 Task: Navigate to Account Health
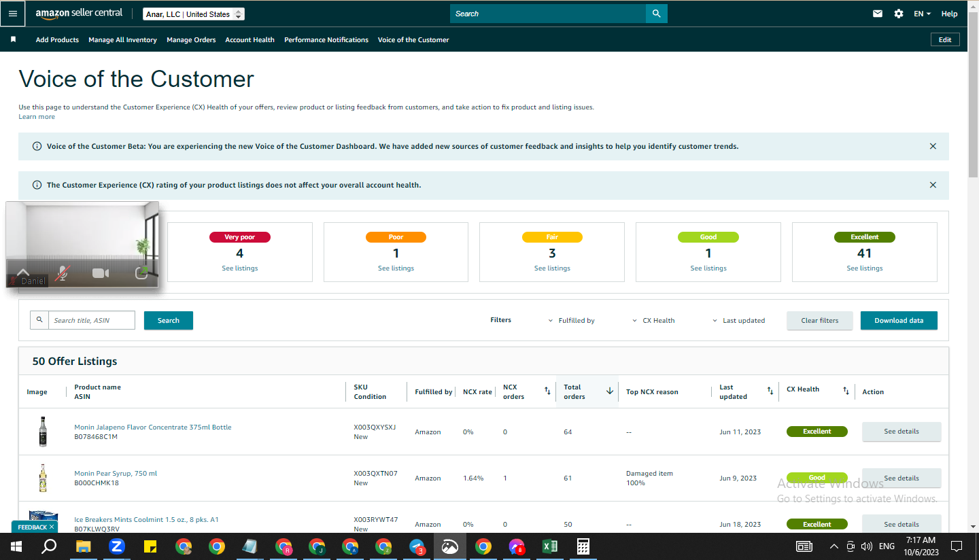pos(250,40)
